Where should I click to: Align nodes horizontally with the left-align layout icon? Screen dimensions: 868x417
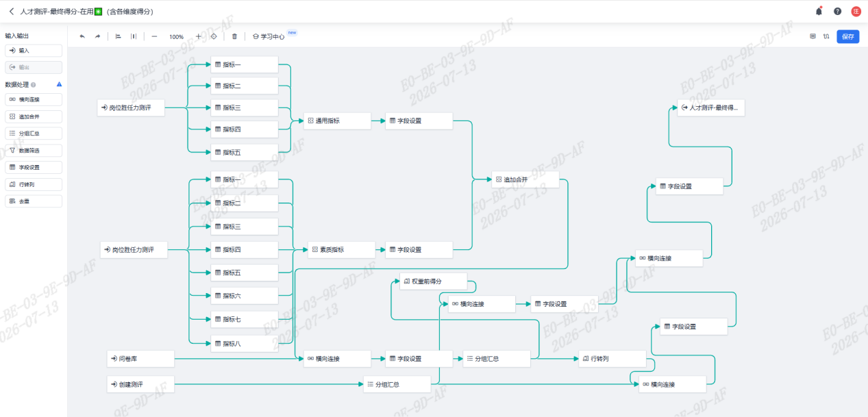[x=118, y=36]
